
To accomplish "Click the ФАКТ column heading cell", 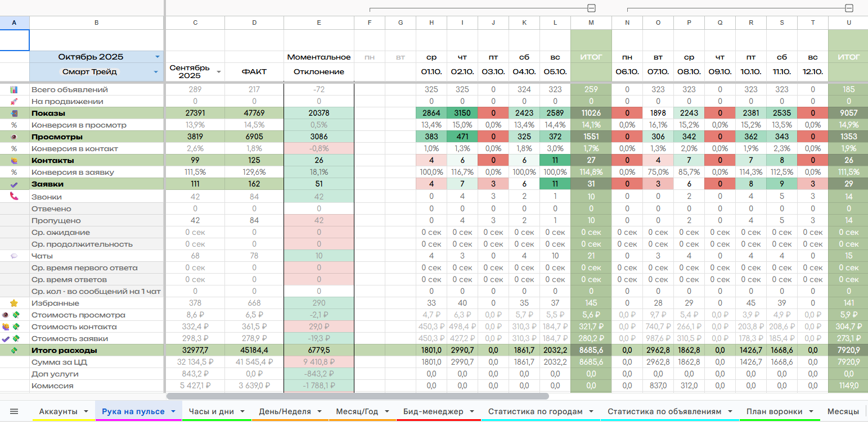I will 254,72.
